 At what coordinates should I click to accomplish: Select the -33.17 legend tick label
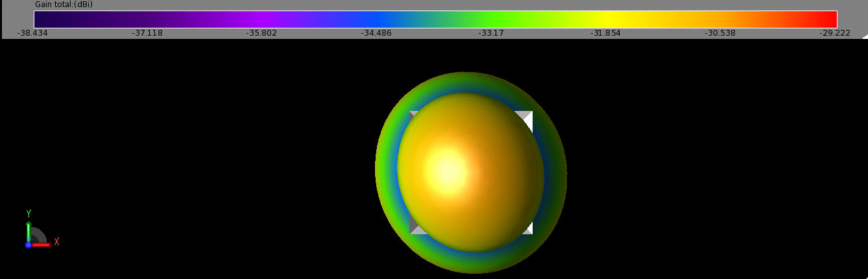[x=491, y=33]
